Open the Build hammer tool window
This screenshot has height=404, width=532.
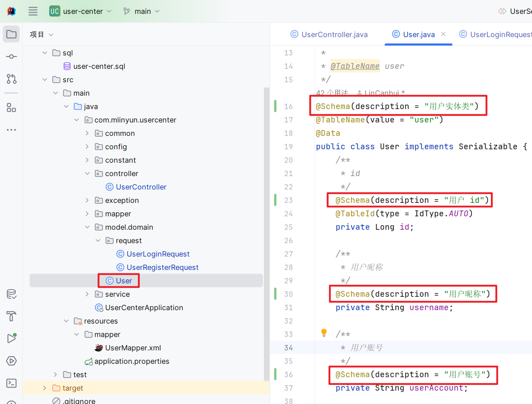point(11,316)
